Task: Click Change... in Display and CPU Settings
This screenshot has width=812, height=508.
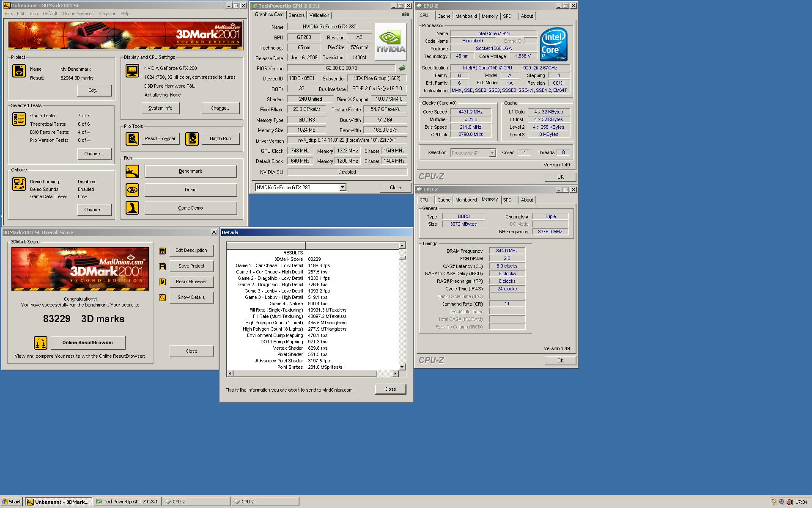Action: coord(220,108)
